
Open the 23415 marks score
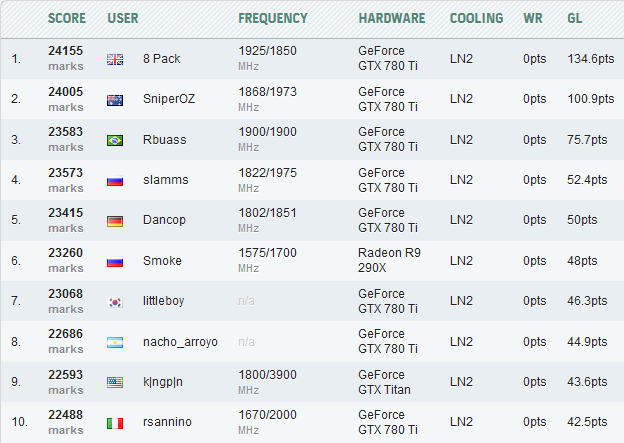[66, 220]
